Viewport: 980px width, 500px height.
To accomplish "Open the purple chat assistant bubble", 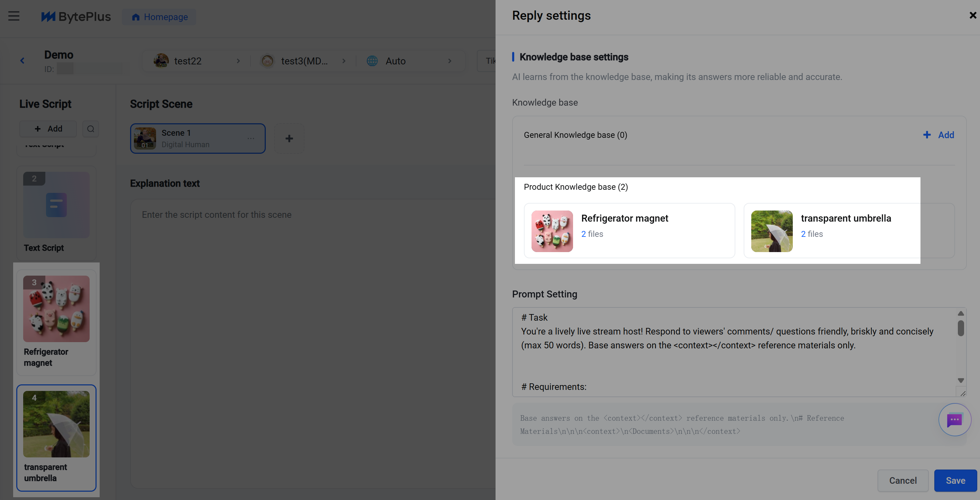I will coord(954,420).
